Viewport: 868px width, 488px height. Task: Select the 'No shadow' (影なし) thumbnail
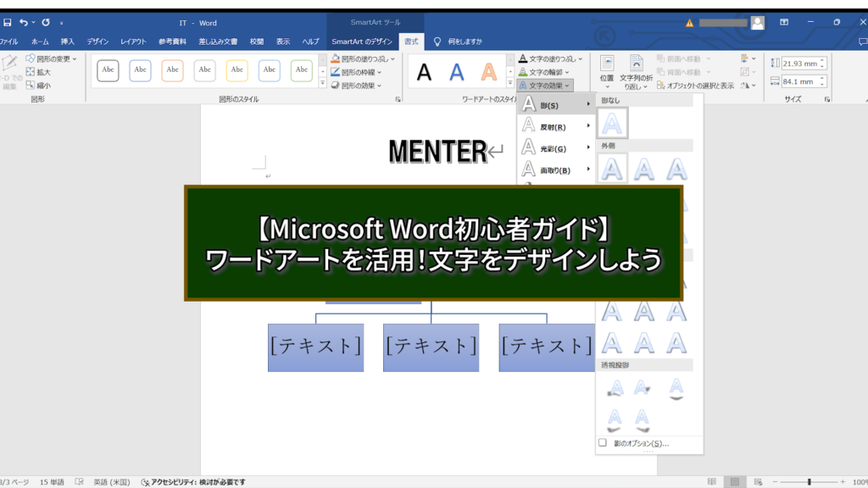(613, 125)
